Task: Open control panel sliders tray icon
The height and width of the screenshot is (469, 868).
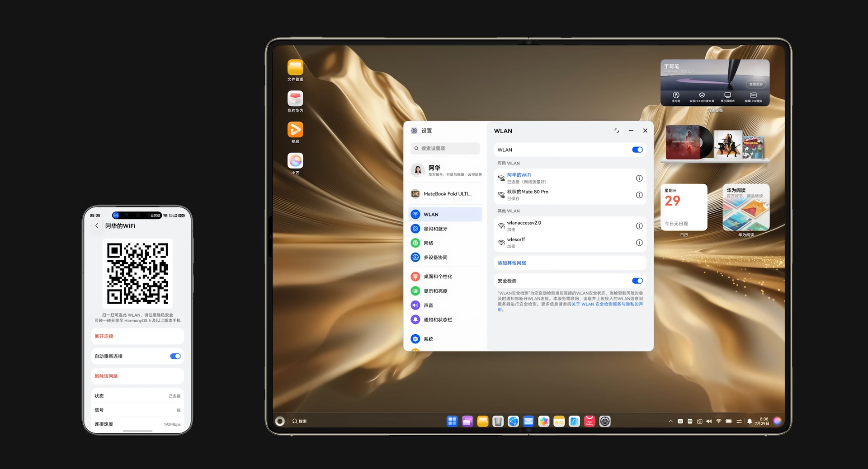Action: (739, 421)
